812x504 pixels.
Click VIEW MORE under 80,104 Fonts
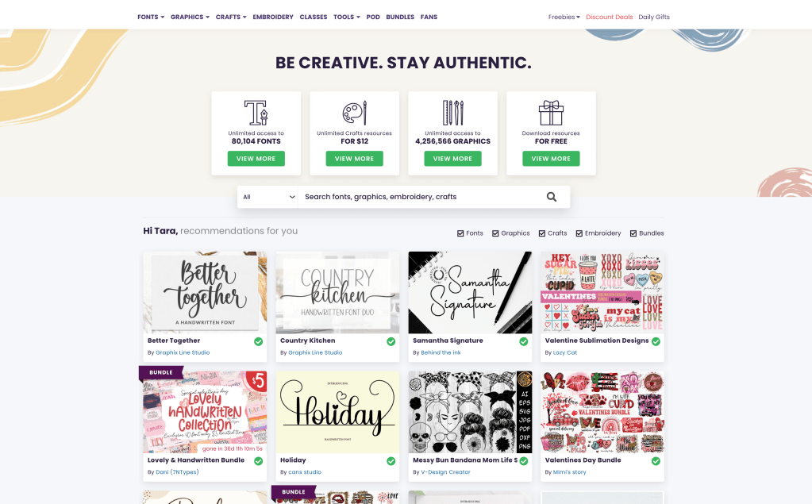(256, 159)
